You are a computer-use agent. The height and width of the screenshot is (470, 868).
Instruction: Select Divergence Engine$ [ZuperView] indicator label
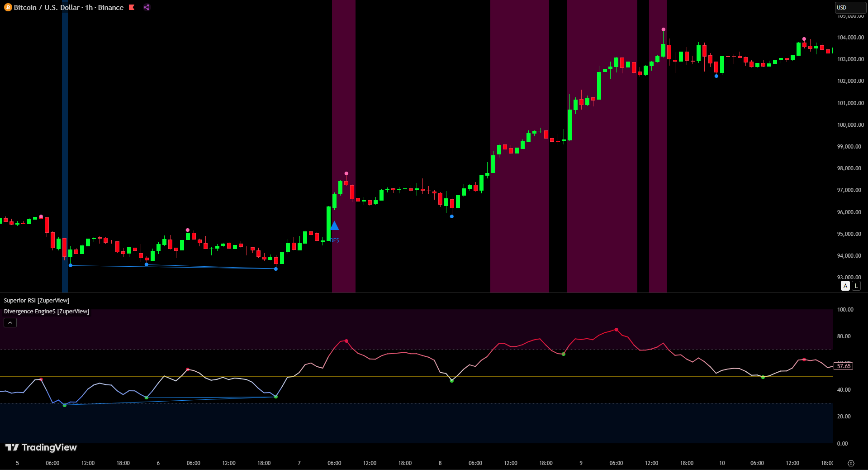click(47, 312)
